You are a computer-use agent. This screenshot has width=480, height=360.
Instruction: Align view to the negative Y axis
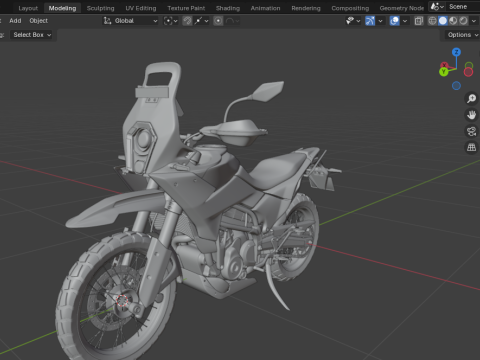[469, 65]
